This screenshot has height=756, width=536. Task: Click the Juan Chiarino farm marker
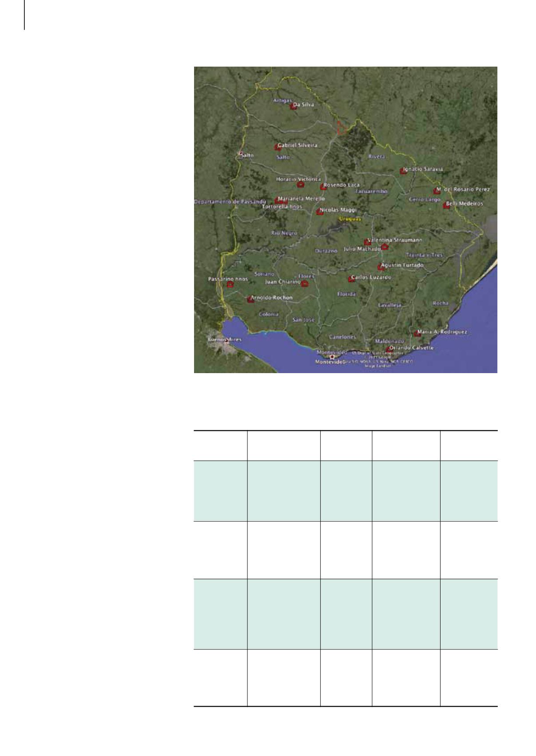tap(305, 283)
